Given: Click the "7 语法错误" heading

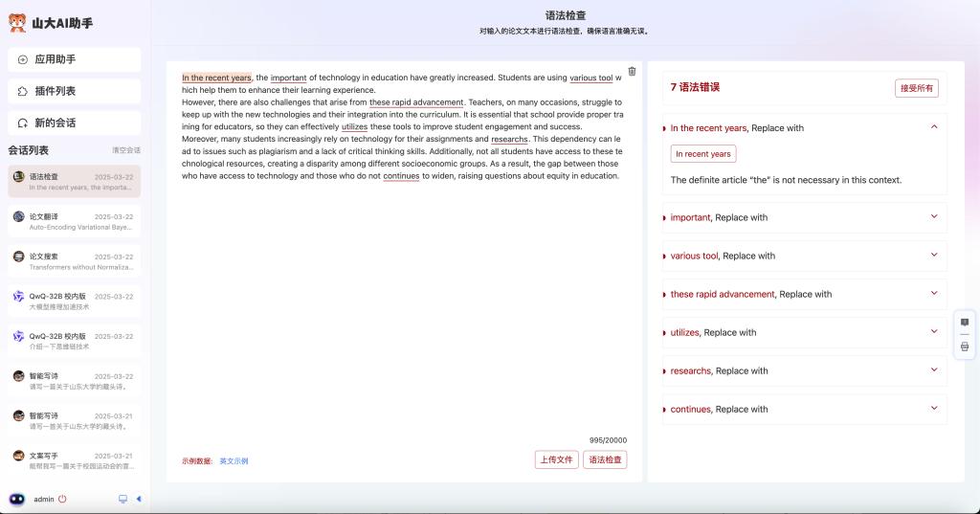Looking at the screenshot, I should point(695,87).
